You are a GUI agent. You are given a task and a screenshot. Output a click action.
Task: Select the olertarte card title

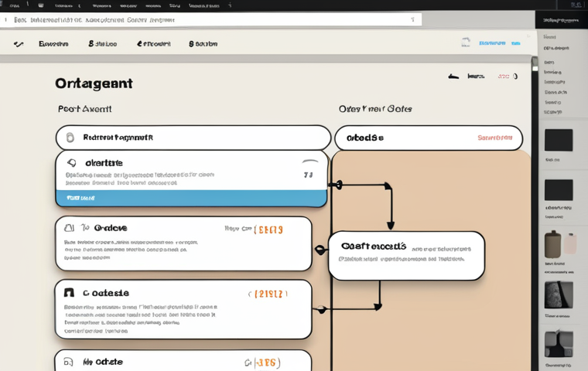[104, 163]
